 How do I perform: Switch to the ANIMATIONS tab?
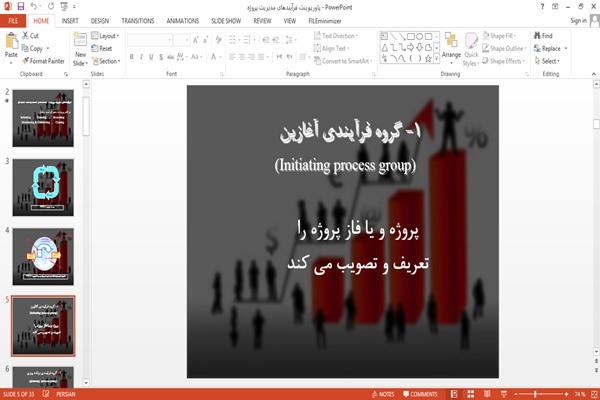[183, 21]
